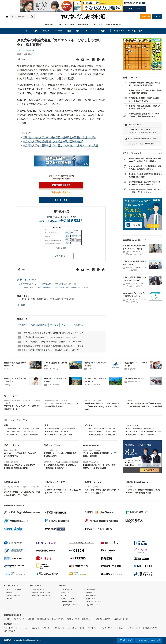
Task: Open the テレ東BIZ logo link
Action: [44, 558]
